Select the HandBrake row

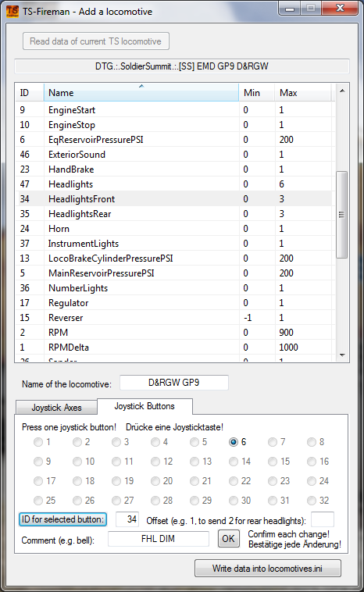click(175, 169)
